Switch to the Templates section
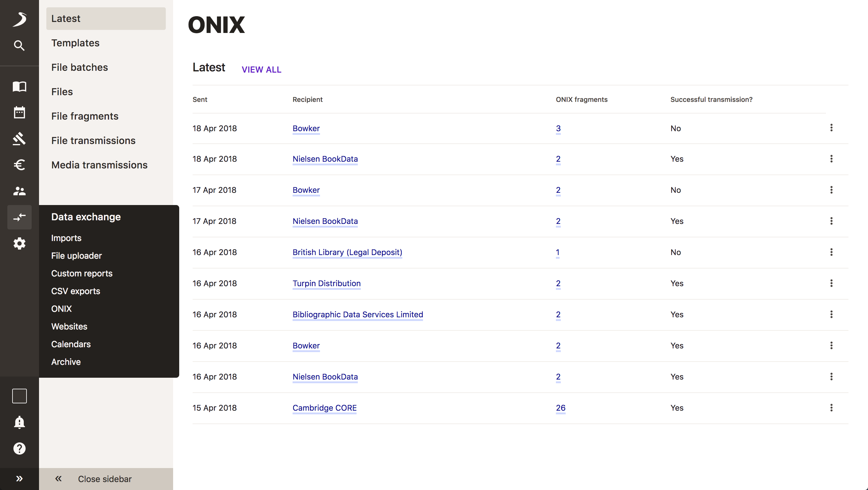Viewport: 868px width, 490px height. tap(75, 43)
